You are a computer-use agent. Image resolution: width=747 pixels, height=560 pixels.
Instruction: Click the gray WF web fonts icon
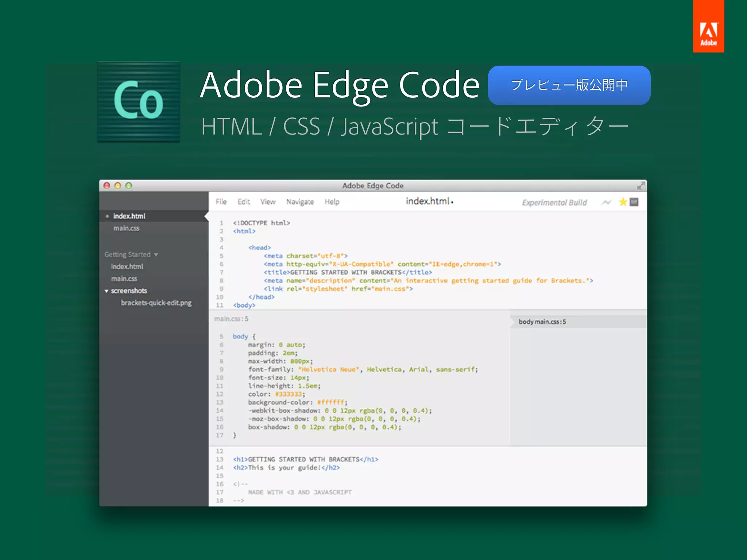(x=634, y=202)
